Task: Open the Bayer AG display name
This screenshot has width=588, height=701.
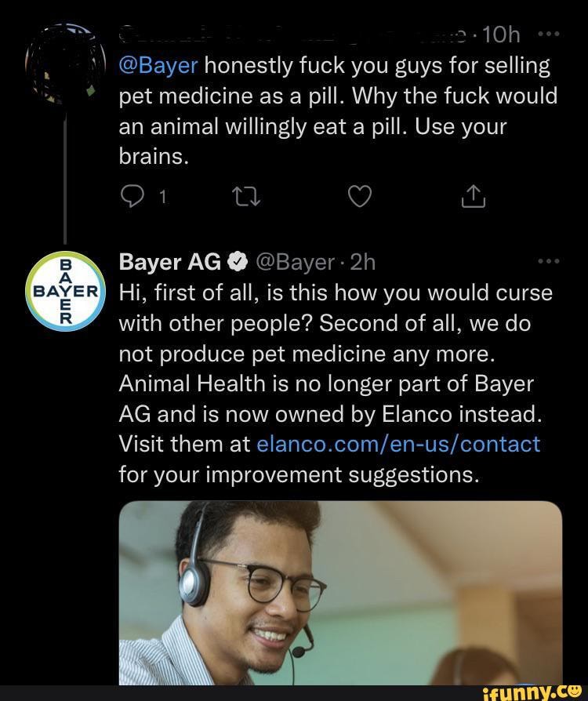Action: (x=169, y=262)
